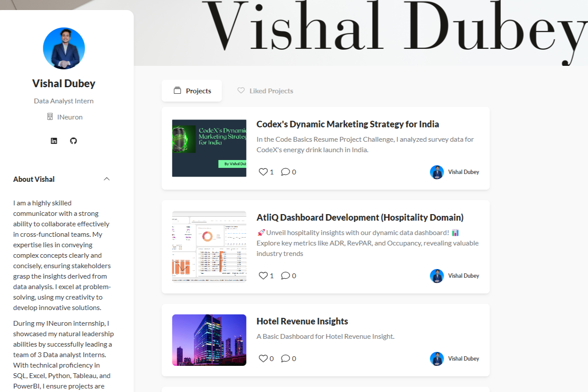Click author avatar on Hotel Revenue Insights card
The height and width of the screenshot is (392, 588).
coord(437,359)
